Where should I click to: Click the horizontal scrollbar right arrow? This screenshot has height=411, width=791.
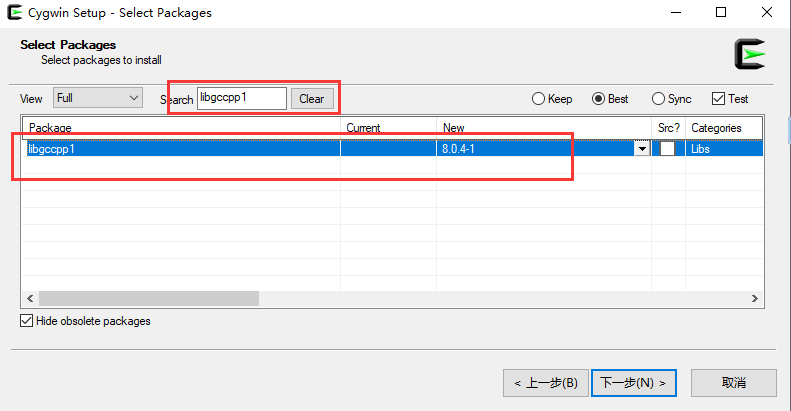755,299
